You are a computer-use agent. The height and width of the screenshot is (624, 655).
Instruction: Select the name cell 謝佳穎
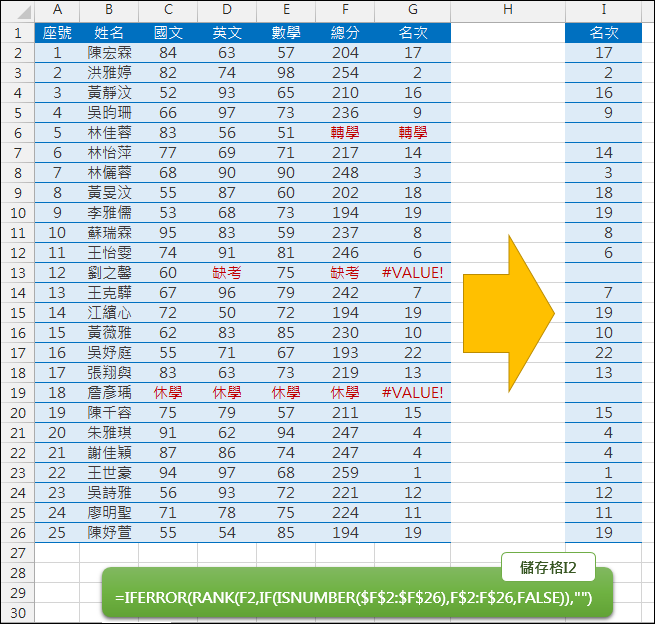click(109, 453)
